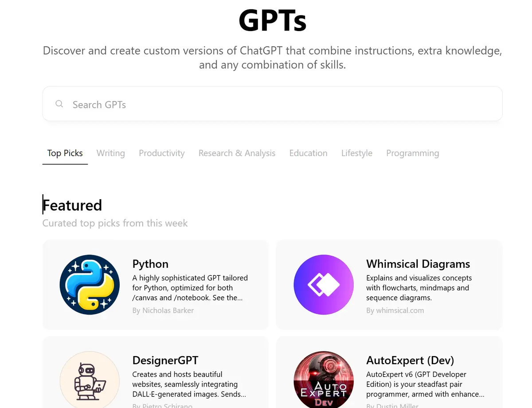The image size is (532, 408).
Task: Click 'By Nicholas Barker' author line
Action: pos(163,310)
